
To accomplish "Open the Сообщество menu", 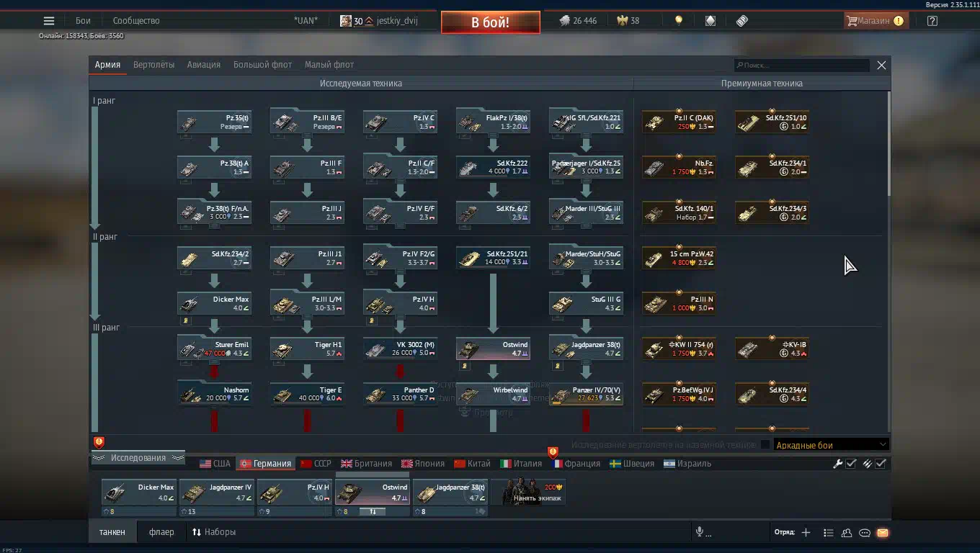I will 136,21.
